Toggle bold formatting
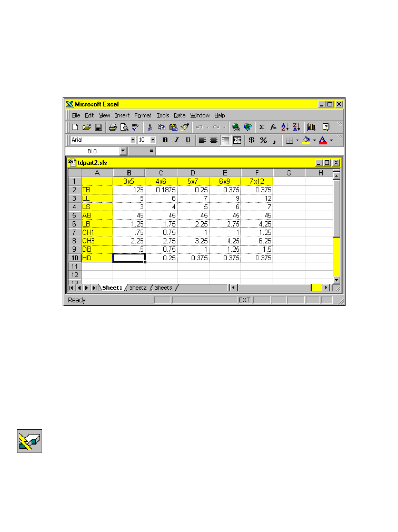The width and height of the screenshot is (398, 532). point(165,140)
